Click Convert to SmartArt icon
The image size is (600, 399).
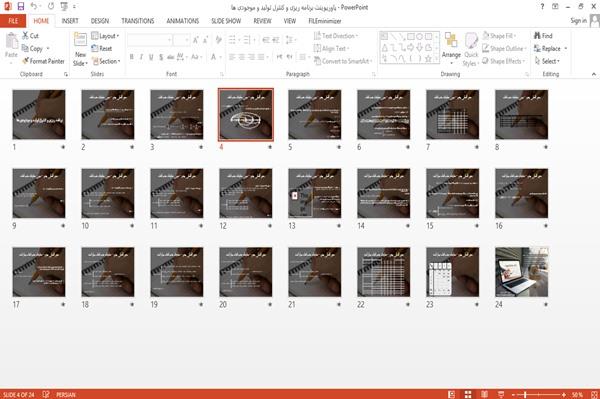tap(317, 61)
